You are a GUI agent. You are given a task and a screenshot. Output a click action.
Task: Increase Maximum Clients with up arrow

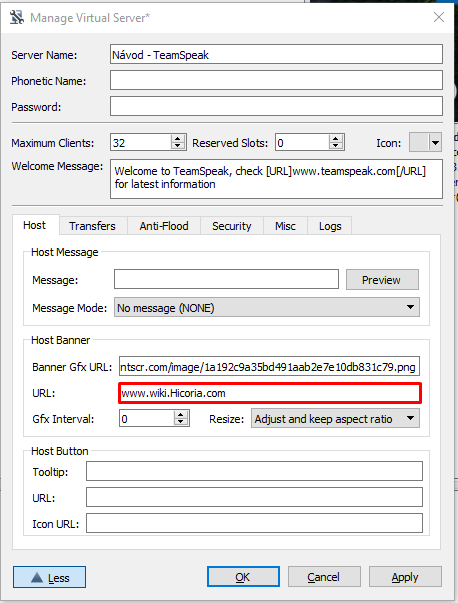(x=177, y=139)
